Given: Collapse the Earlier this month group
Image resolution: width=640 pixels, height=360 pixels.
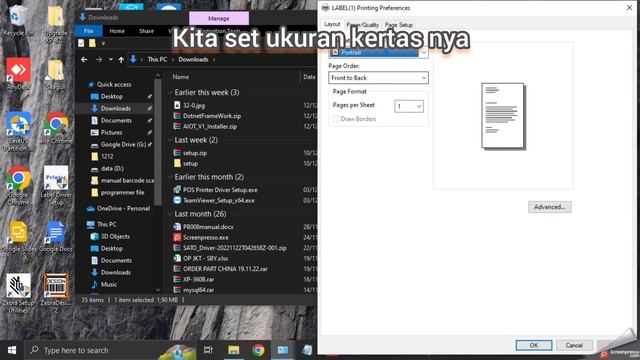Looking at the screenshot, I should pyautogui.click(x=170, y=177).
